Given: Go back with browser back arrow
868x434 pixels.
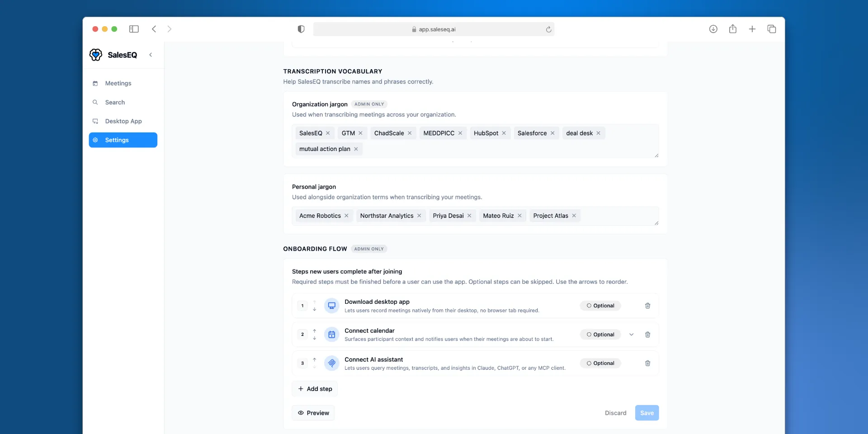Looking at the screenshot, I should pyautogui.click(x=154, y=29).
